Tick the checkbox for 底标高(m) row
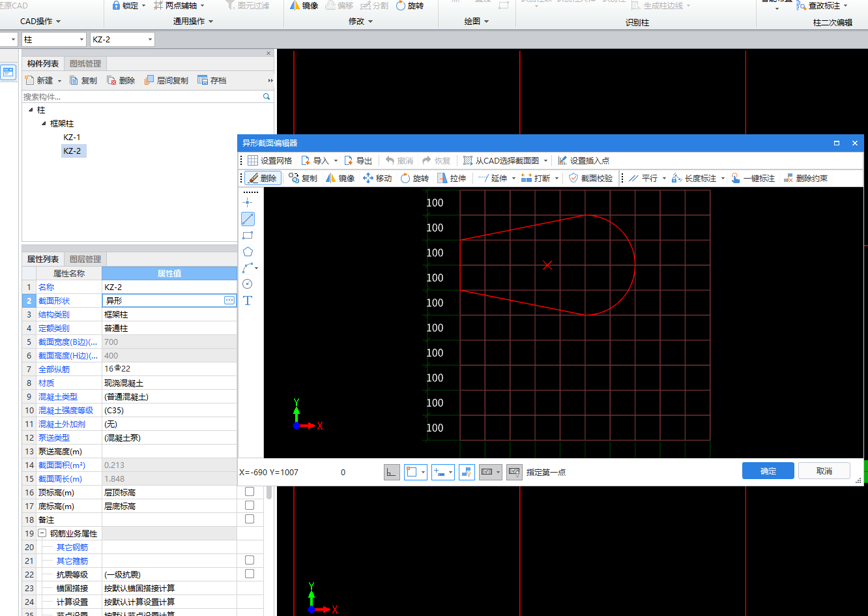 point(250,505)
